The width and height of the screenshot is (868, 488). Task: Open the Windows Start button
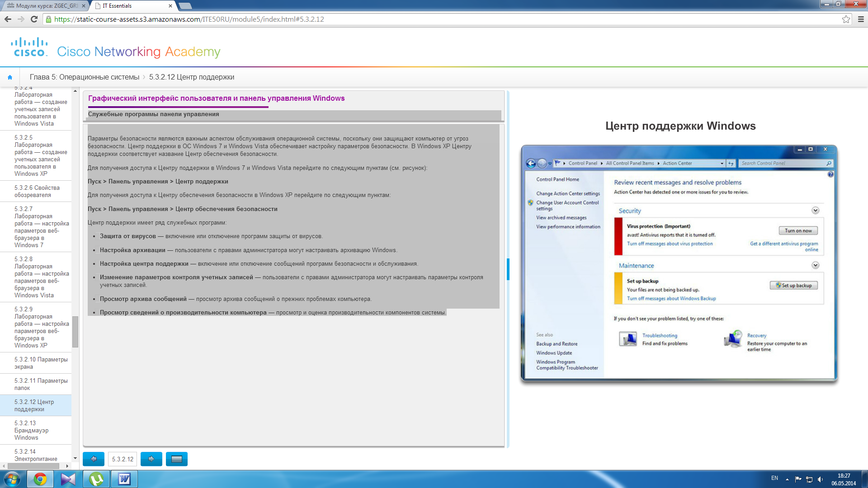pyautogui.click(x=12, y=479)
